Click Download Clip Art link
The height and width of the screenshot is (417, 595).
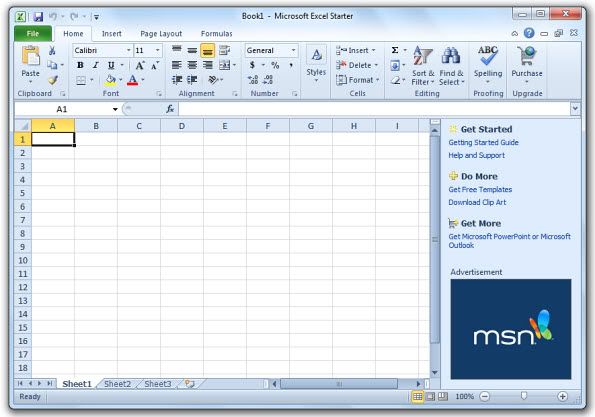(477, 203)
